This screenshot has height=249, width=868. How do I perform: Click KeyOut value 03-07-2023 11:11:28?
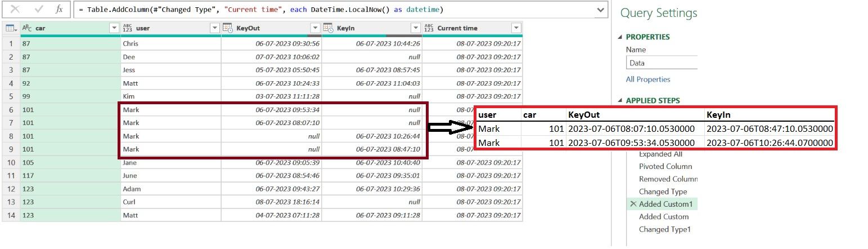[271, 96]
